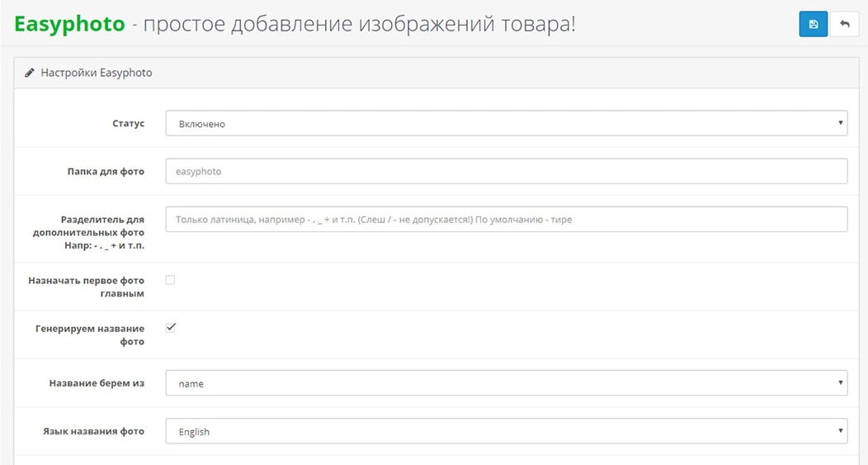Click the green Easyphoto title

69,24
